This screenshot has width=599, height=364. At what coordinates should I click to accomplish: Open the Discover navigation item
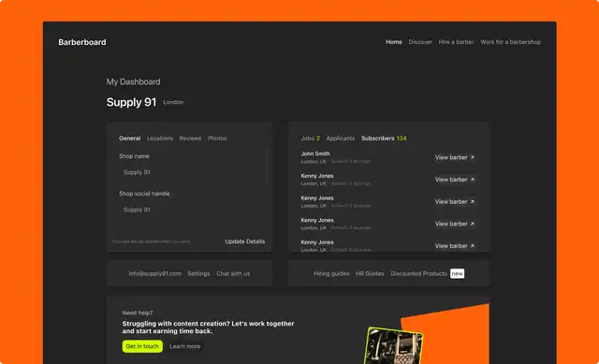pos(420,42)
